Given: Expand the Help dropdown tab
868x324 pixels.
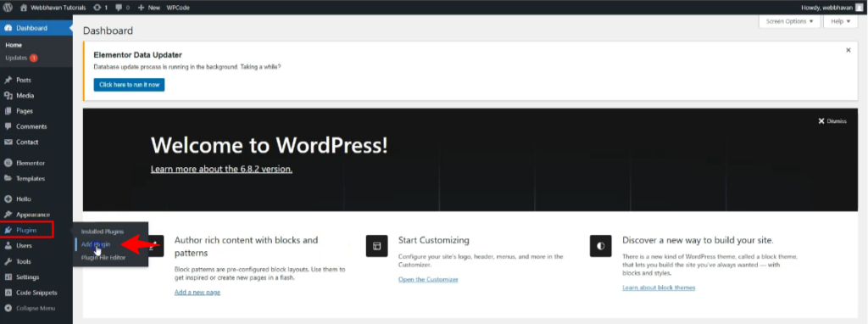Looking at the screenshot, I should [840, 21].
